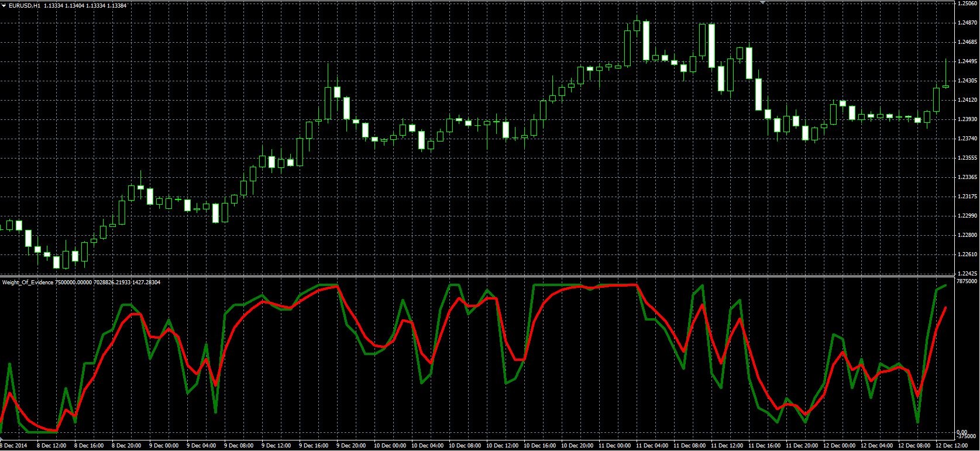Click the 1.23555 price scale label
This screenshot has width=980, height=451.
[968, 158]
